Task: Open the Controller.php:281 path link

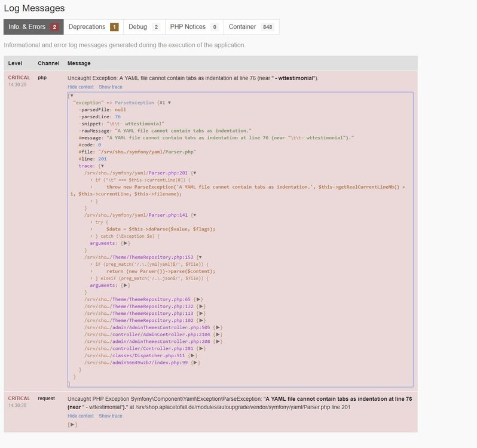Action: 139,349
